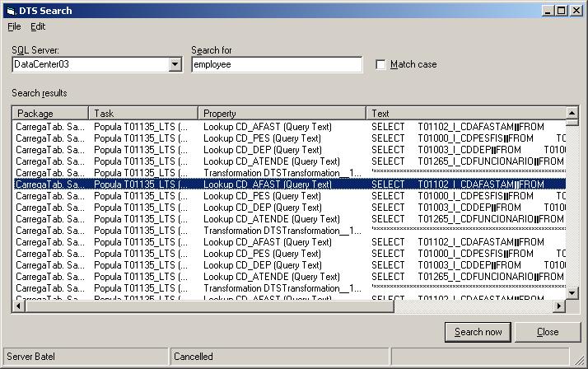This screenshot has width=588, height=369.
Task: Sort results by the Property column header
Action: click(x=282, y=113)
